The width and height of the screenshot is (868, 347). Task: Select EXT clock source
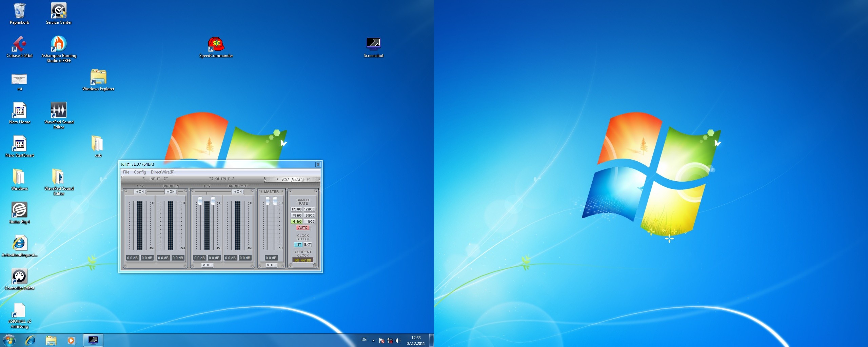[x=307, y=245]
